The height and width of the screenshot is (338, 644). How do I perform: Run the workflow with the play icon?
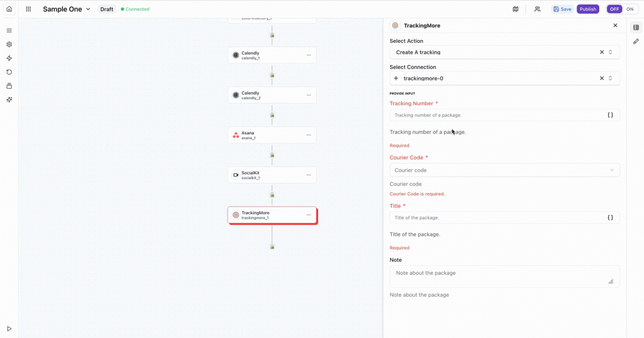9,329
